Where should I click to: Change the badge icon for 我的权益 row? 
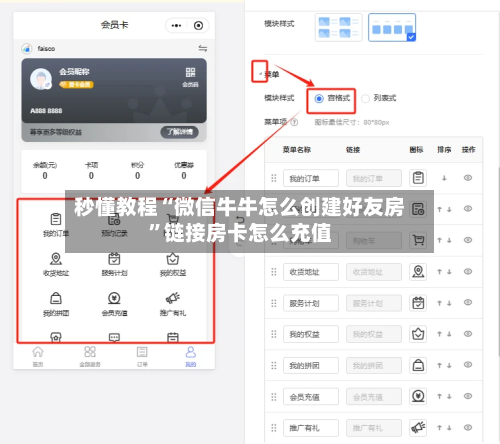418,334
